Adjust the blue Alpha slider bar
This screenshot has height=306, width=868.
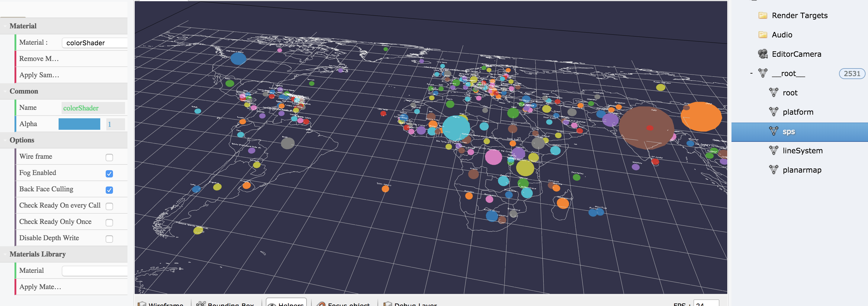(x=79, y=124)
